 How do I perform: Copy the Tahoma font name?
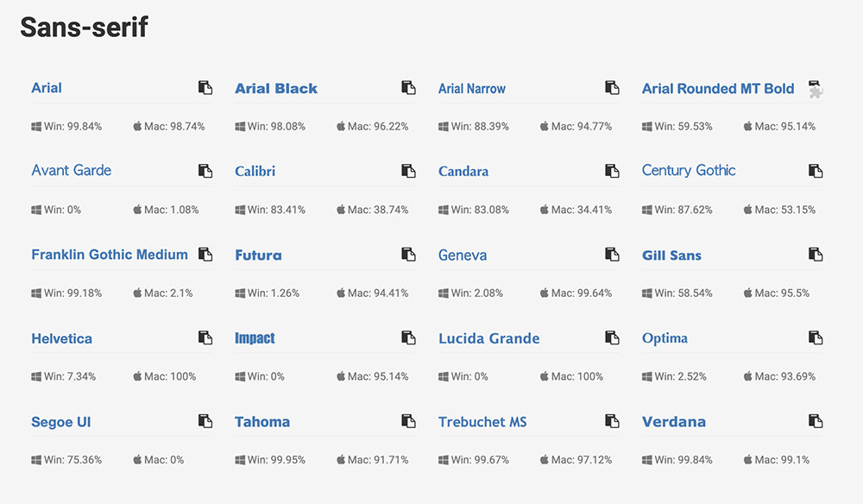pos(408,421)
